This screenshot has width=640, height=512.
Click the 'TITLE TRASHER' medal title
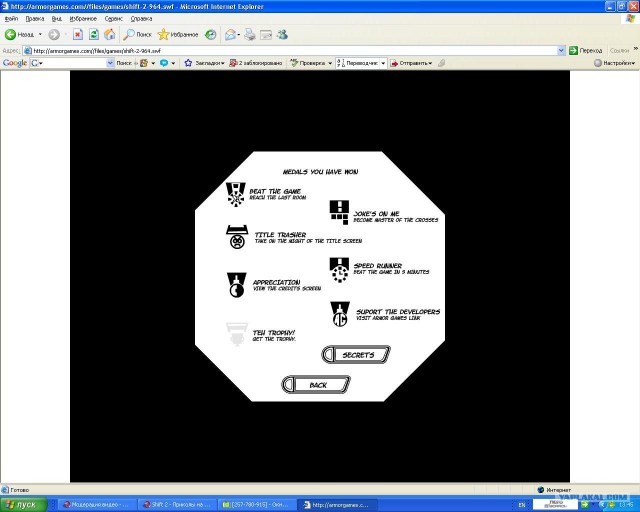pos(280,235)
